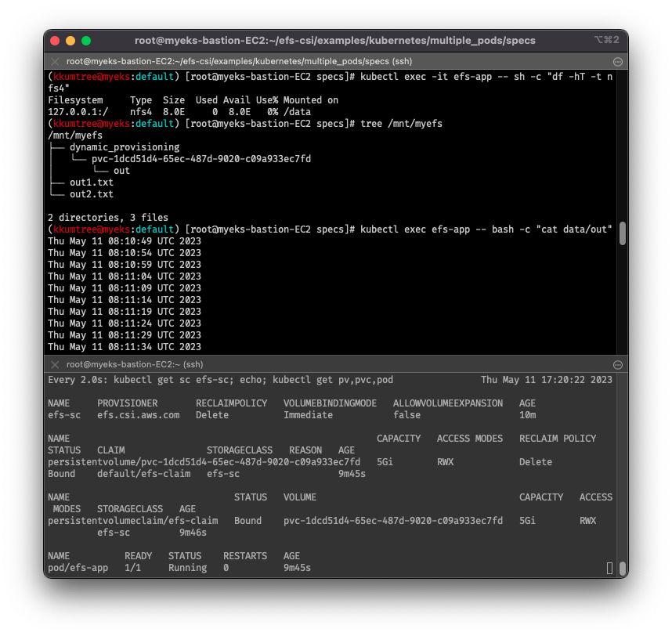Click 'default/efs-claim' claim value
Image resolution: width=672 pixels, height=636 pixels.
tap(143, 474)
